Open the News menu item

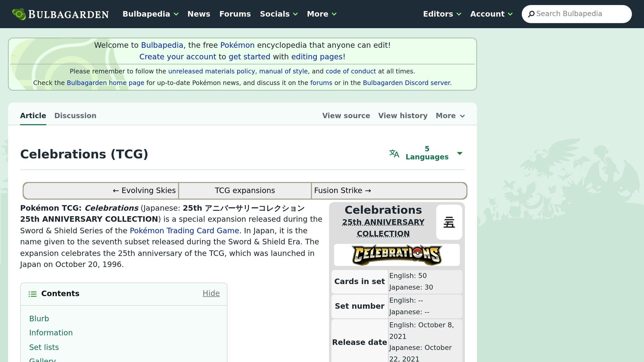click(199, 14)
